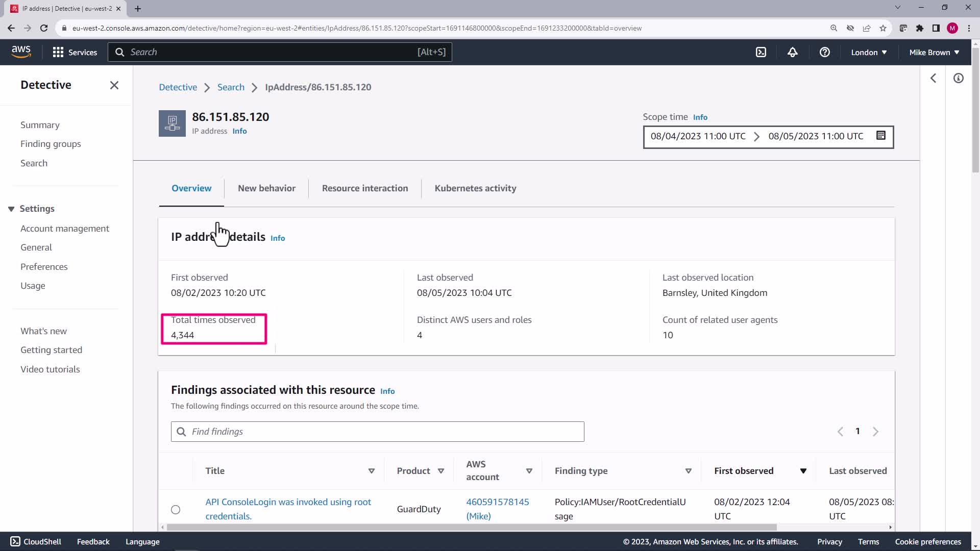Open the CloudShell terminal icon in header

(x=761, y=52)
